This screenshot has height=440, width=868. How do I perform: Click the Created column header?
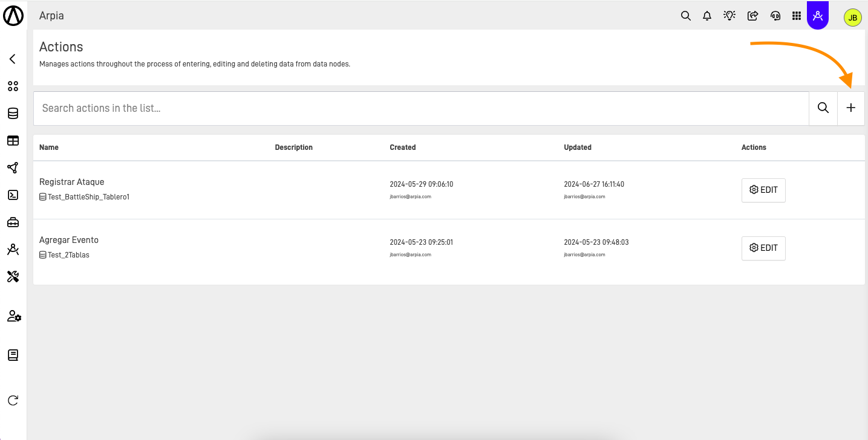click(x=403, y=147)
